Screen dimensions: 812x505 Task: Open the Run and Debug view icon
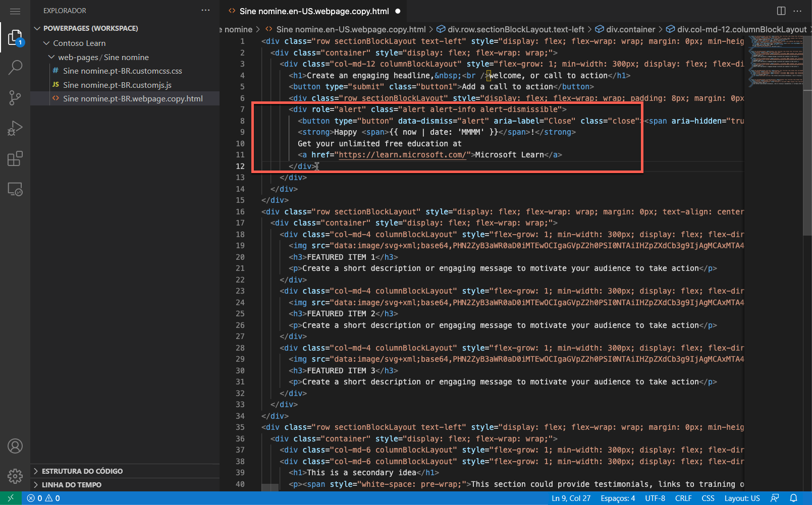pos(15,128)
